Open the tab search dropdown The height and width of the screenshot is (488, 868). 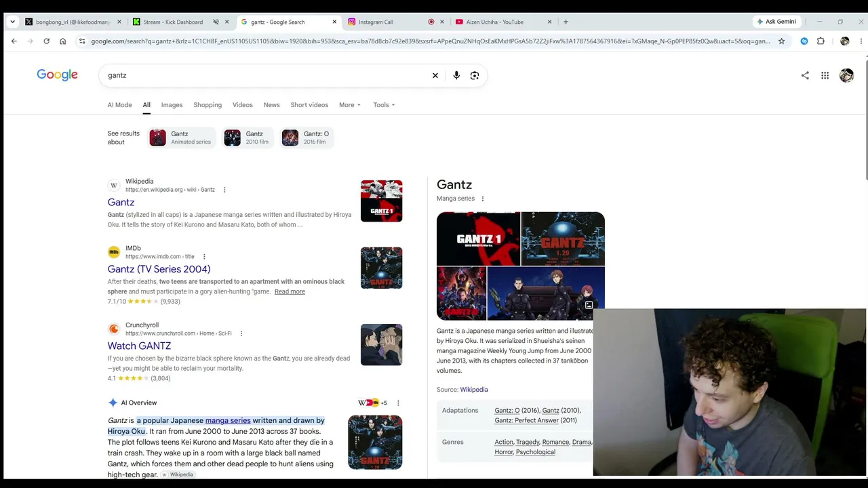coord(12,22)
